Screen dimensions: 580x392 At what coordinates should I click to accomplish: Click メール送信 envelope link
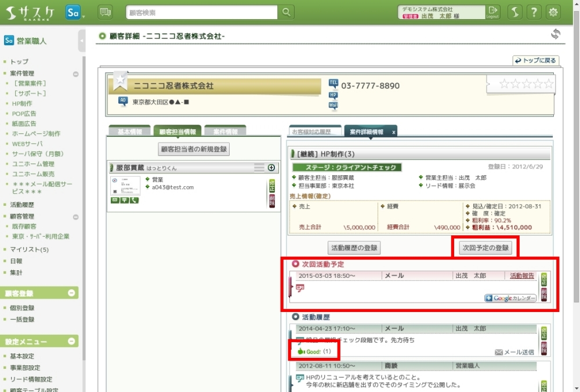(x=514, y=352)
